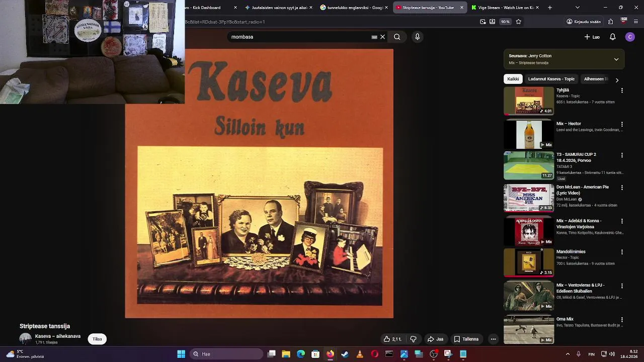Click the Luo create button
The image size is (644, 362).
592,37
